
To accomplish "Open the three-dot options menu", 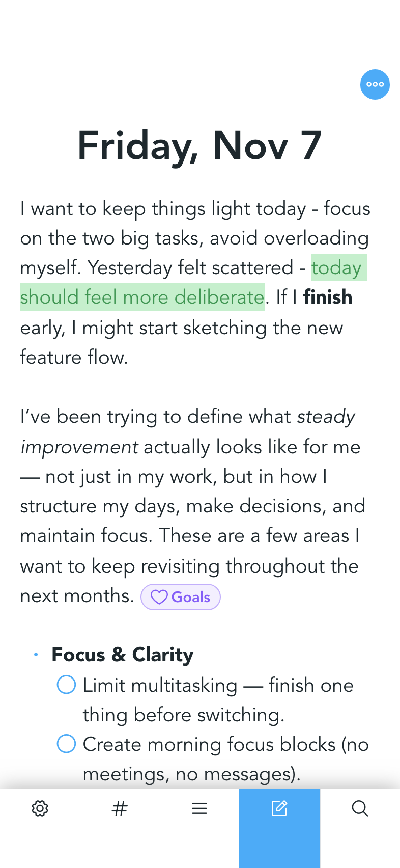I will coord(375,85).
